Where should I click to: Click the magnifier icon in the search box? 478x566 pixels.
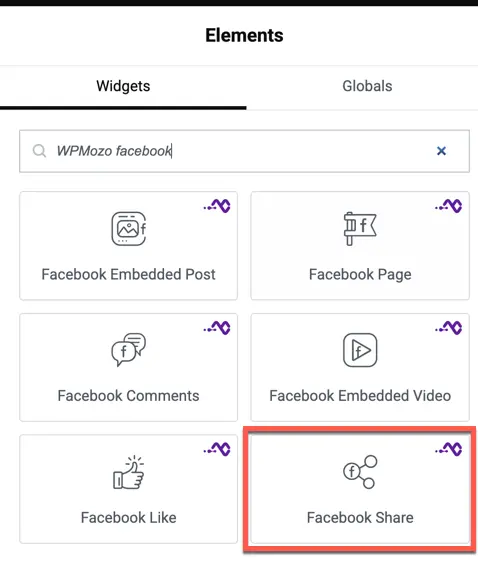(39, 151)
